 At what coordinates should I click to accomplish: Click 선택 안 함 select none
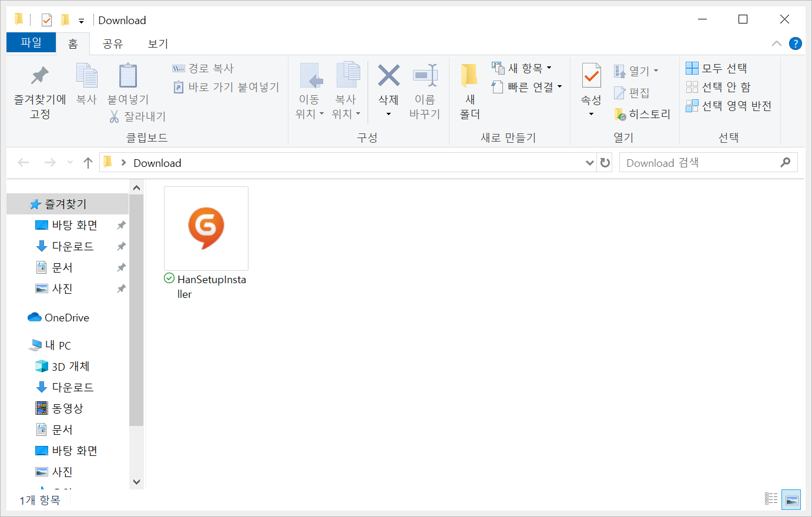[719, 87]
